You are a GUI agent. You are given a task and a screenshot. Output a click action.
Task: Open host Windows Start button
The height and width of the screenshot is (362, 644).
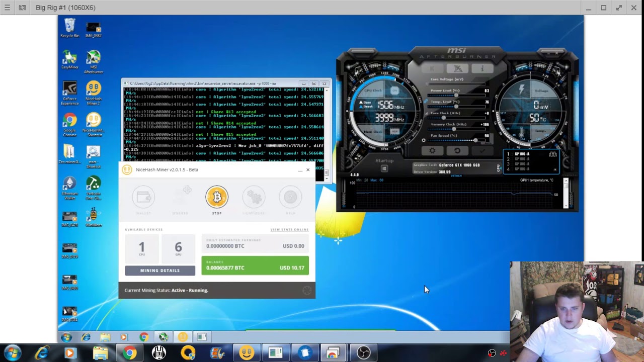click(x=12, y=353)
